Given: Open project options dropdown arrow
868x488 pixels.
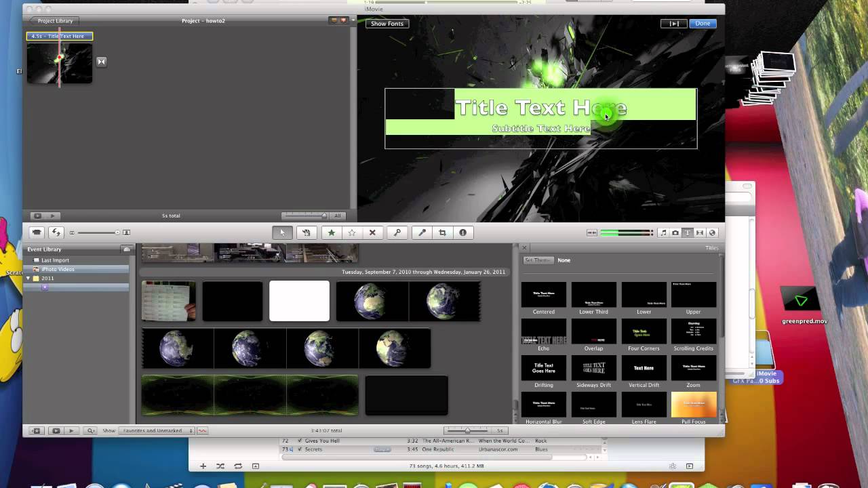Looking at the screenshot, I should [353, 20].
